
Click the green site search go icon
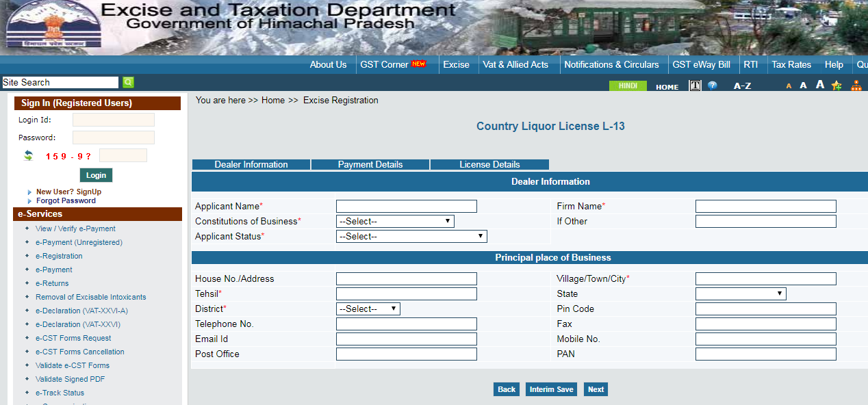tap(128, 82)
